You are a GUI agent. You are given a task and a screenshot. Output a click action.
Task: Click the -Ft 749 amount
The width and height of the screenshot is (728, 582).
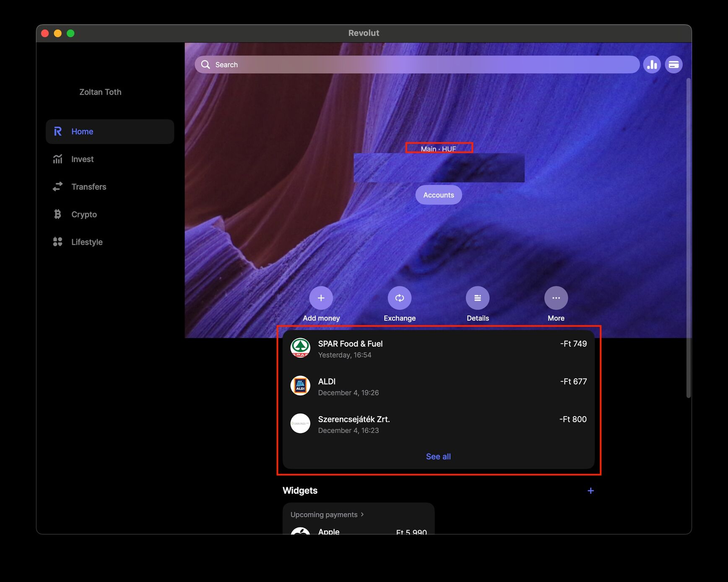(573, 344)
